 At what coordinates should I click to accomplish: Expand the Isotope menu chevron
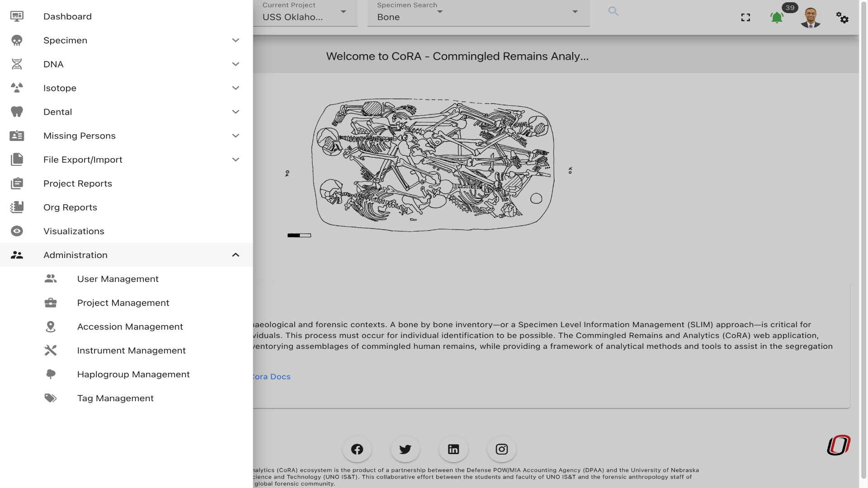point(236,88)
